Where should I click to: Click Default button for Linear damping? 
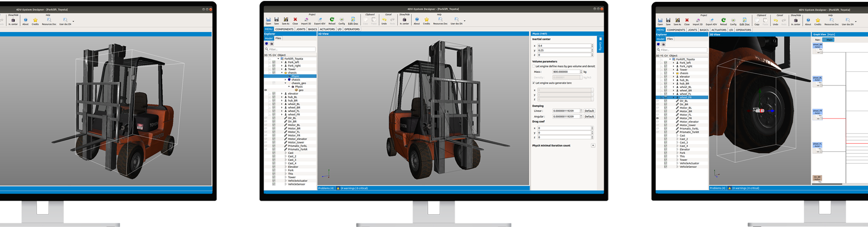tap(589, 111)
